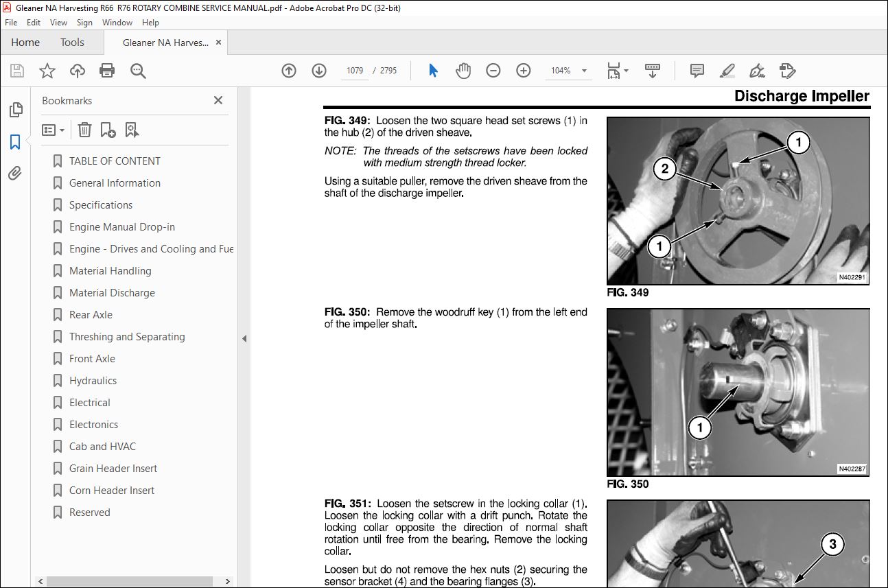Add a comment with the note icon
The image size is (888, 588).
click(697, 71)
